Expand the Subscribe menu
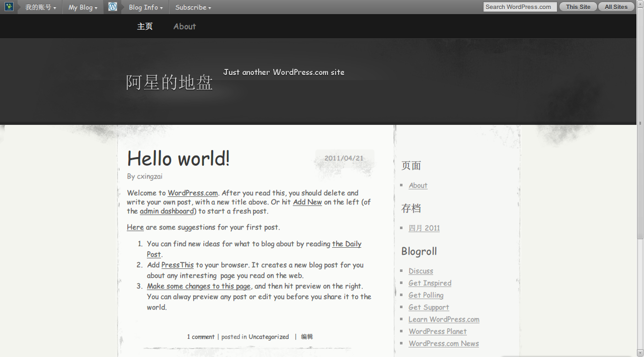Screen dimensions: 644x357 pyautogui.click(x=193, y=7)
